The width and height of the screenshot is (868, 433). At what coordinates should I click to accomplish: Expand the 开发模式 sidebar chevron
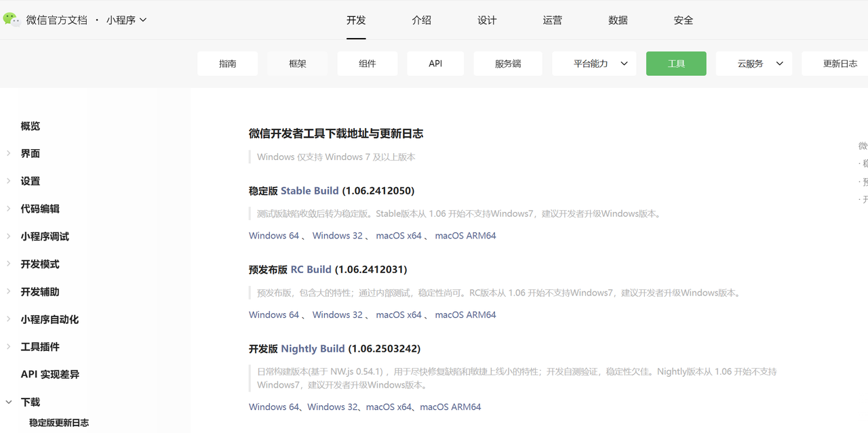pyautogui.click(x=9, y=264)
